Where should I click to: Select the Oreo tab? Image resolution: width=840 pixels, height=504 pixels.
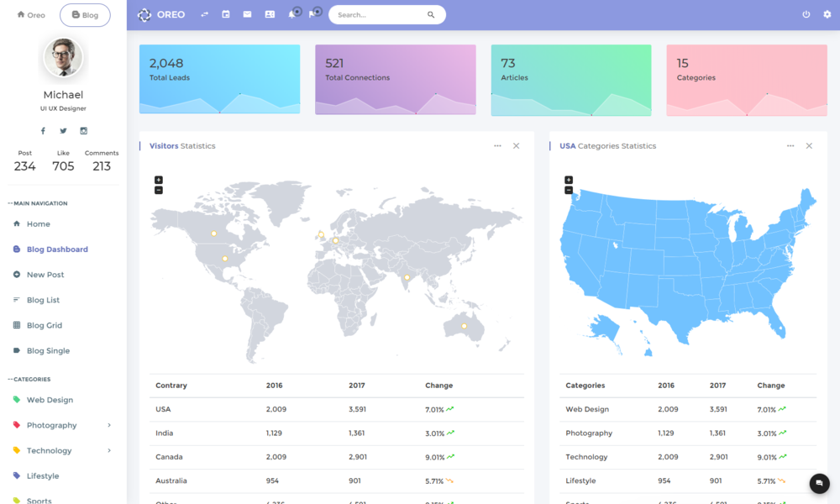point(31,15)
